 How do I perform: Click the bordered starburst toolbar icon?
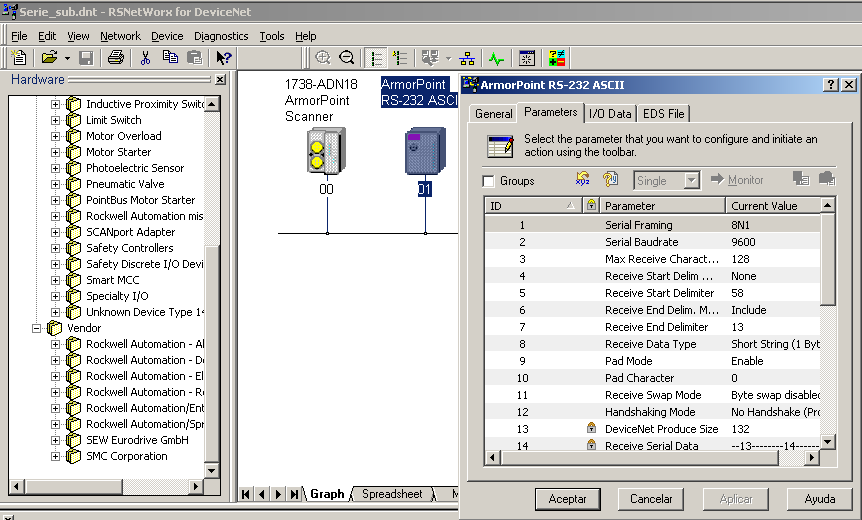527,58
